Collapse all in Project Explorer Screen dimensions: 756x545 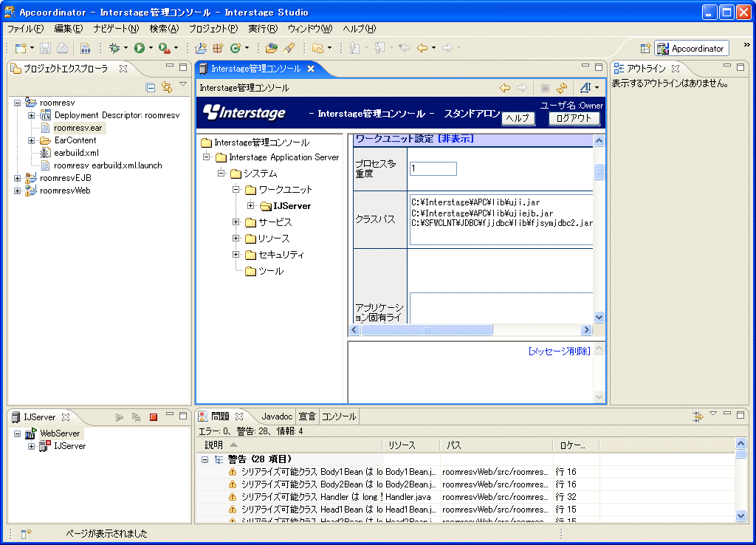151,87
